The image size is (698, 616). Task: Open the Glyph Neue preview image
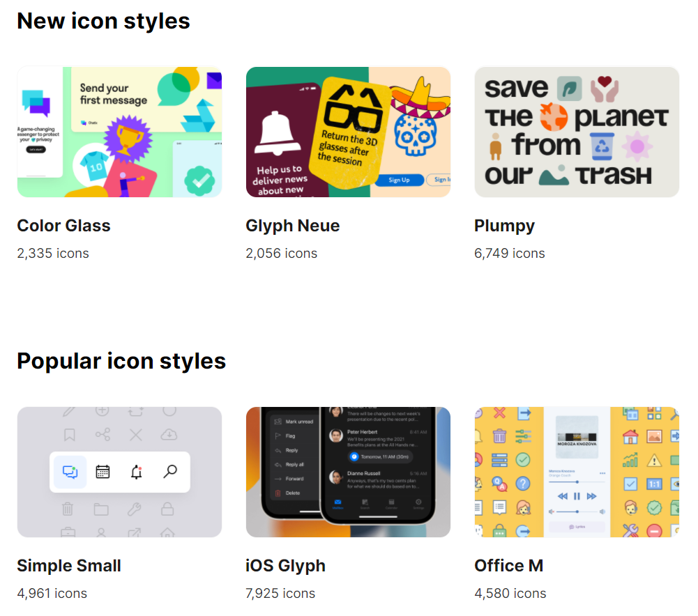tap(348, 132)
